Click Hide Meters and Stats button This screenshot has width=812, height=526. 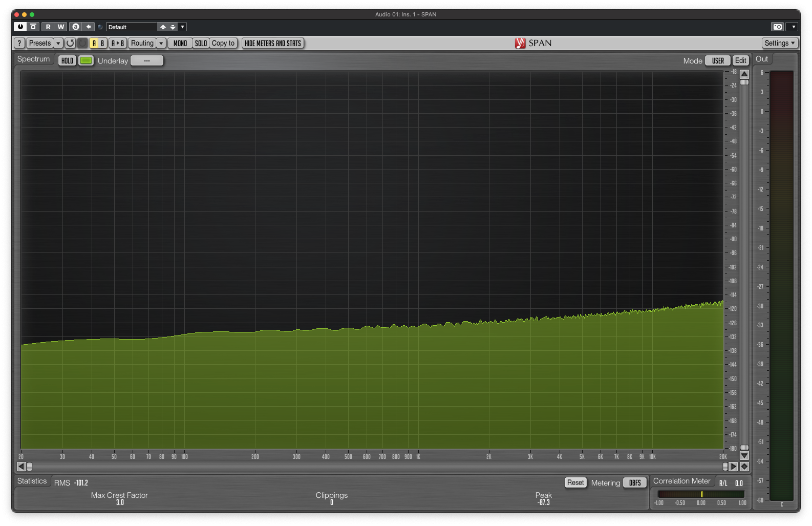click(273, 43)
